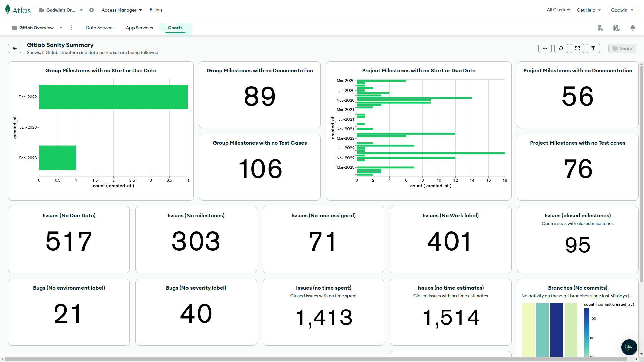Open the Billing link
Image resolution: width=644 pixels, height=362 pixels.
click(156, 10)
